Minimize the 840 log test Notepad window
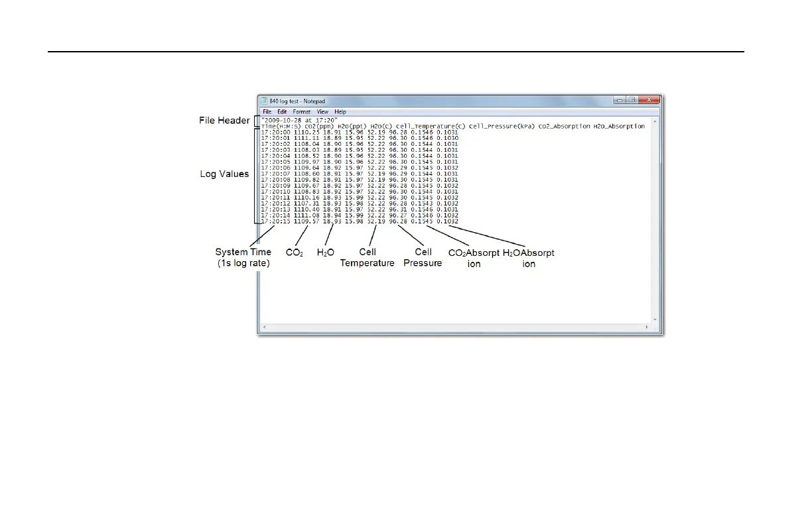812x525 pixels. click(x=620, y=100)
